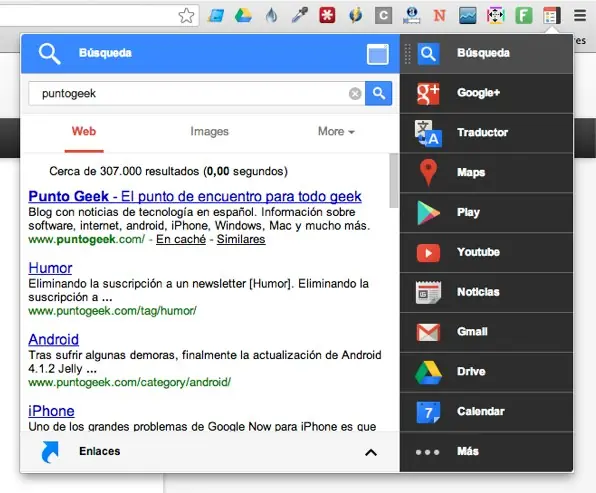Open Punto Geek main result link

tap(195, 197)
